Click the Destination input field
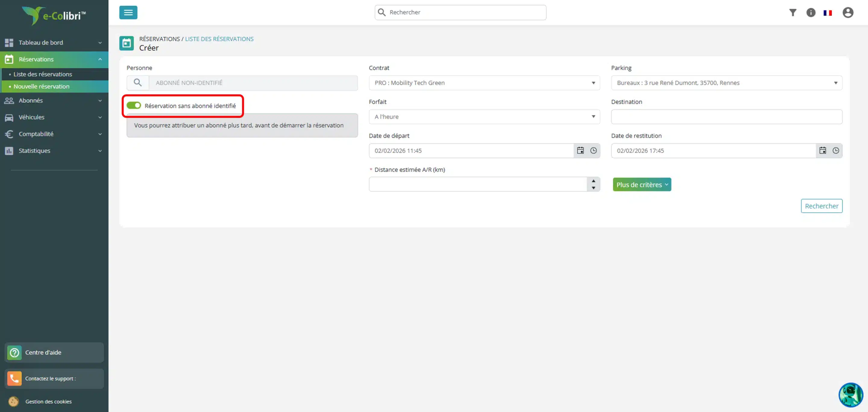868x412 pixels. pos(726,117)
